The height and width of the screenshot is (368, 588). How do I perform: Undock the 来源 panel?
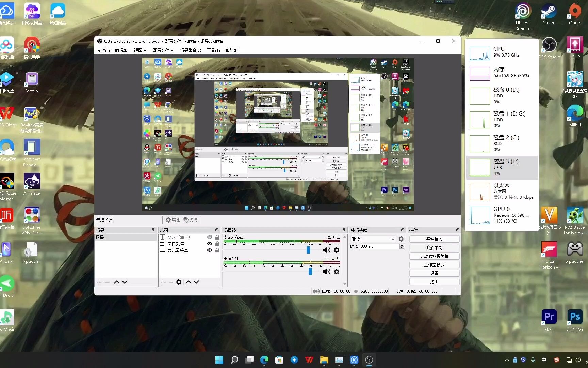click(x=217, y=230)
